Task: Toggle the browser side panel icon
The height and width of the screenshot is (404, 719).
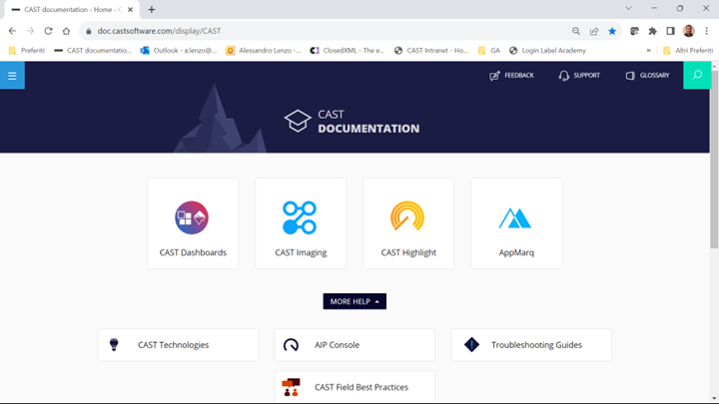Action: click(x=670, y=31)
